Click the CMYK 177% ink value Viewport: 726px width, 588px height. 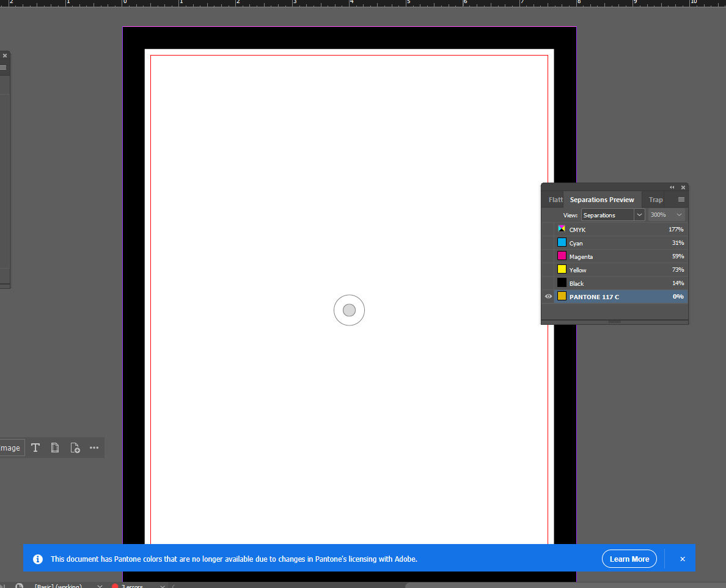[x=676, y=230]
